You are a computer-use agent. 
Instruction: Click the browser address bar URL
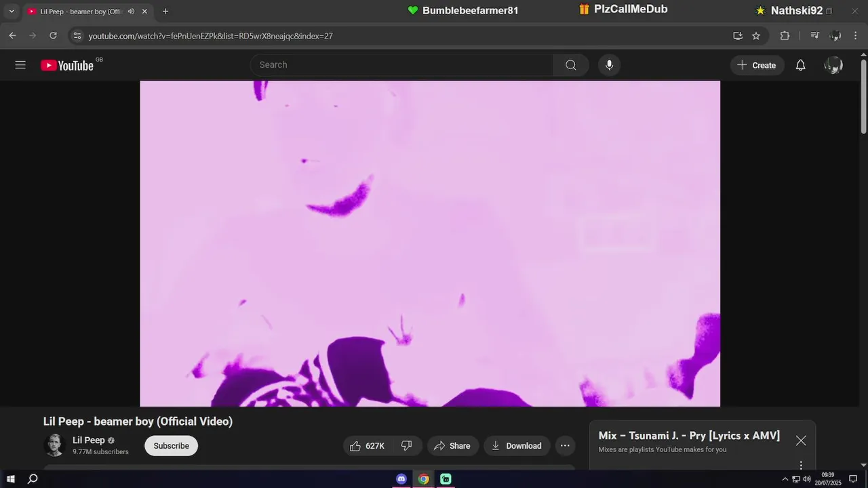point(210,36)
